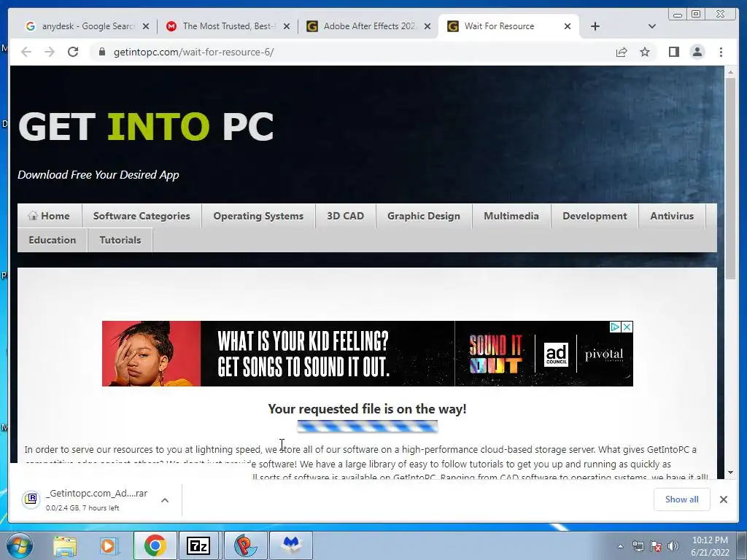Switch to Adobe After Effects tab

[366, 26]
